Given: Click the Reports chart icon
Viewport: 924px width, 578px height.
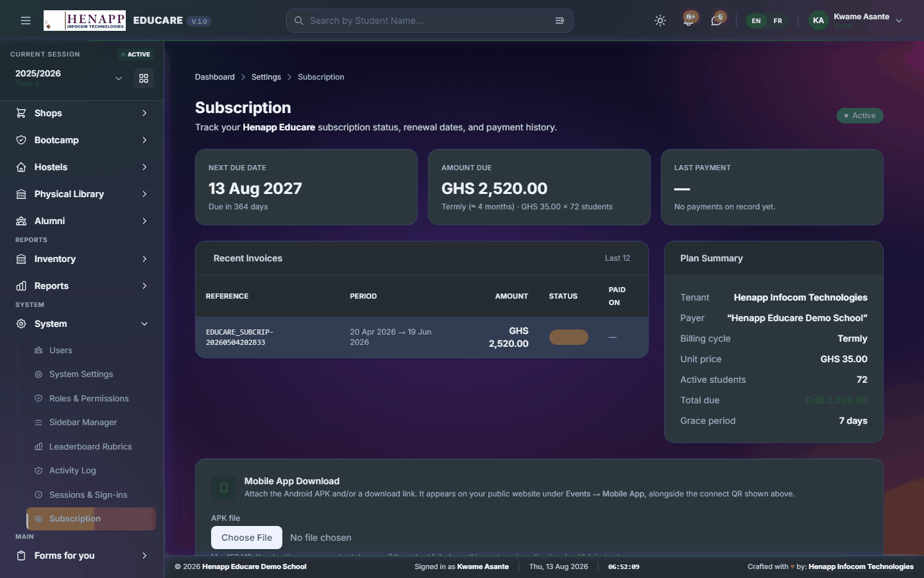Looking at the screenshot, I should tap(21, 286).
